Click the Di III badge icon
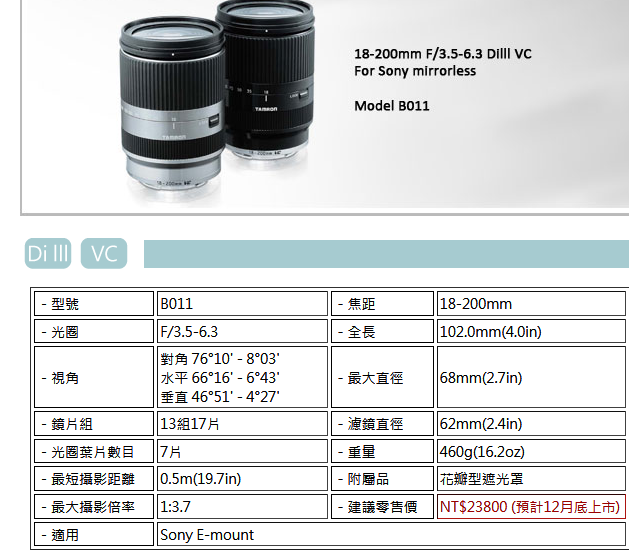 point(48,253)
